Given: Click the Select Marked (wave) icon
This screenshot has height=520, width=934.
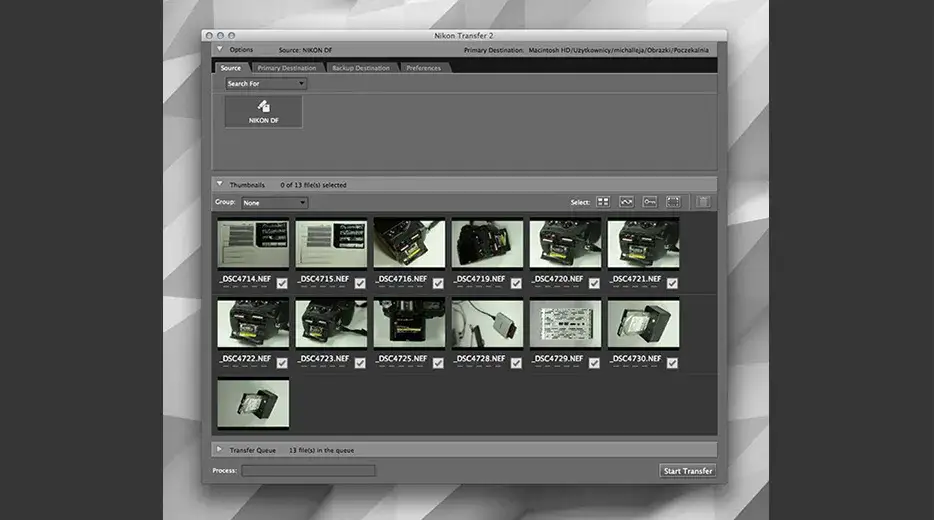Looking at the screenshot, I should click(x=627, y=202).
